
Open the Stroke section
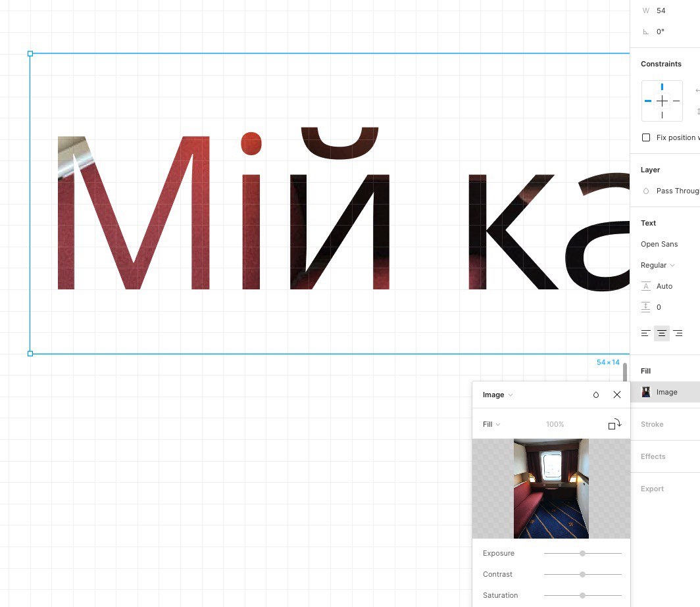pyautogui.click(x=652, y=424)
